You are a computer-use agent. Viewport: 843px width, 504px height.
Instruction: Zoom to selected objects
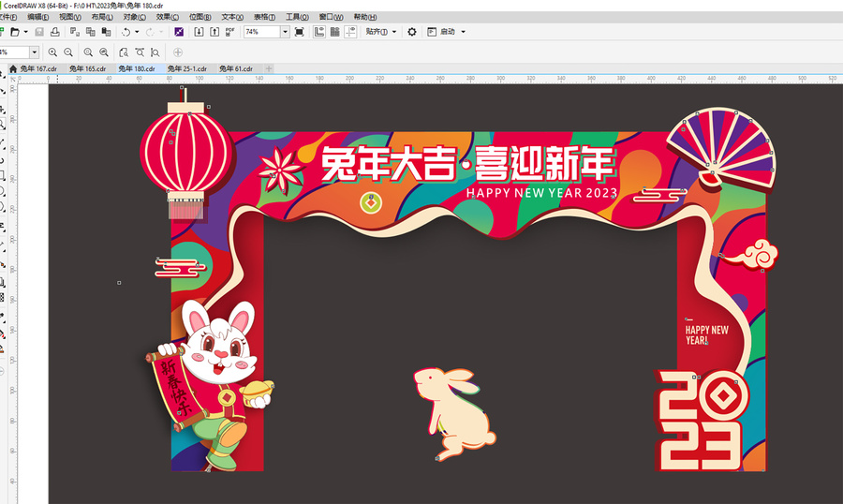(x=88, y=52)
